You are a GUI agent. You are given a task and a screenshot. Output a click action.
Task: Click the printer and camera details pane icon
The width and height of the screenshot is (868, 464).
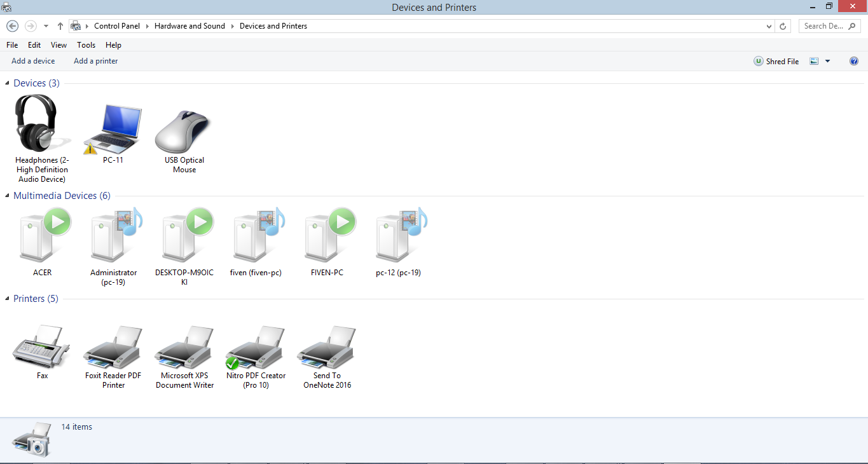31,439
